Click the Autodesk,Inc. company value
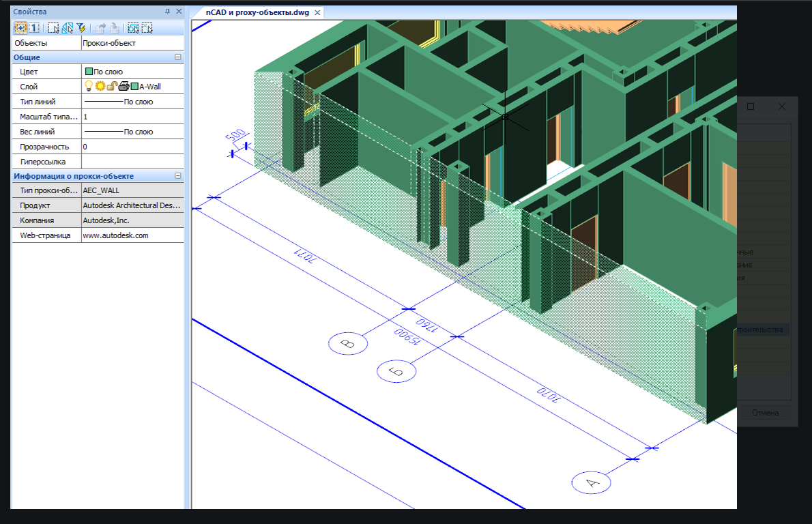The image size is (812, 524). click(x=132, y=220)
